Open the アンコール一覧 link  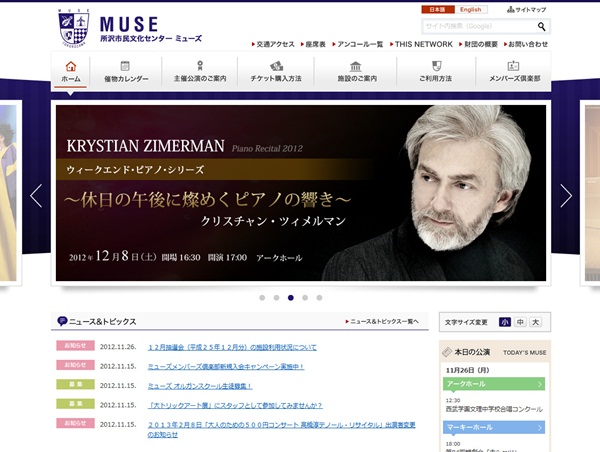(x=357, y=44)
